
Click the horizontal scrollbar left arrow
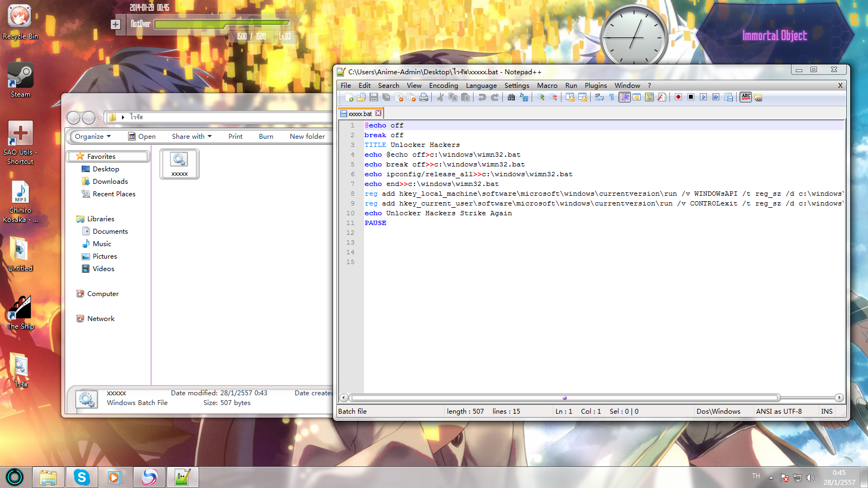[343, 398]
